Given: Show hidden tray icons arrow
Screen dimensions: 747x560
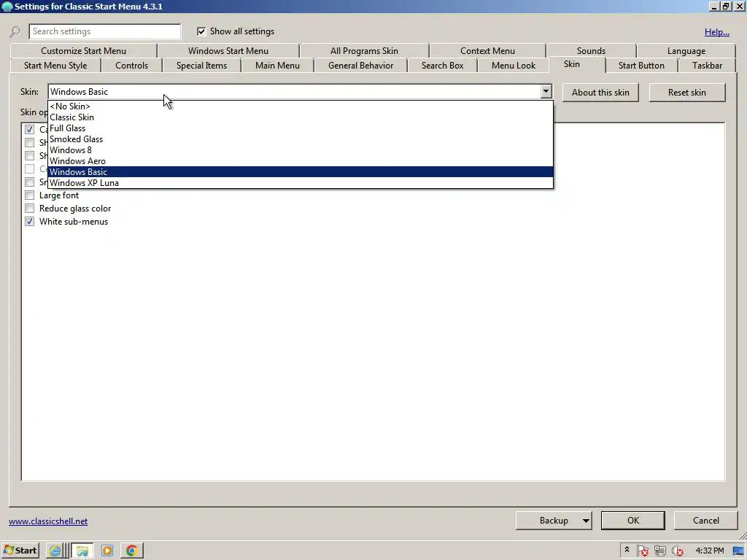Looking at the screenshot, I should [627, 550].
